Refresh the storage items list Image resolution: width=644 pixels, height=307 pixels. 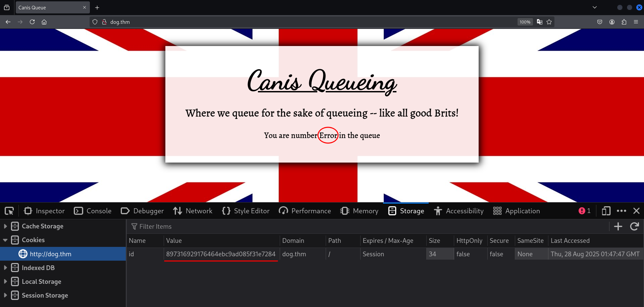pyautogui.click(x=634, y=226)
